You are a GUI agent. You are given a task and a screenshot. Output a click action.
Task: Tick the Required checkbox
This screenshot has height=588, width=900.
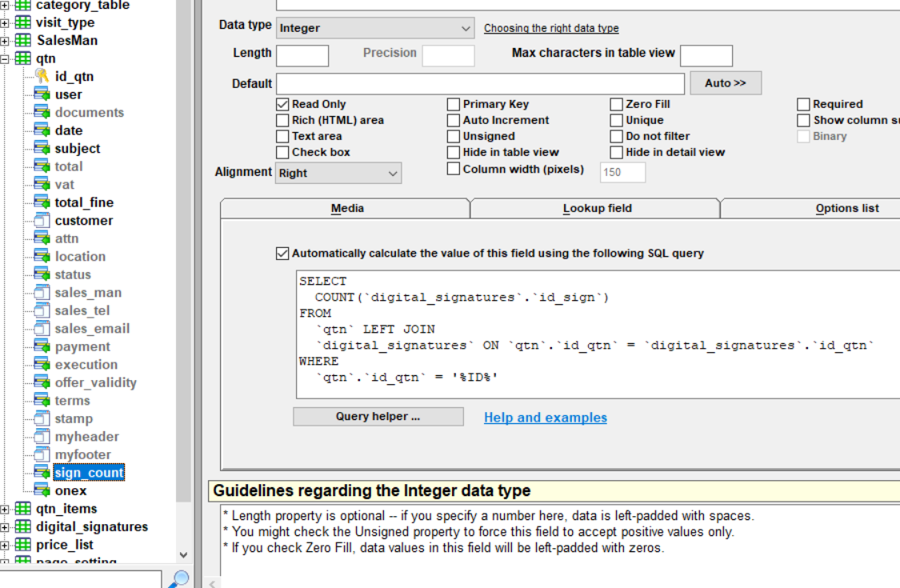click(x=803, y=104)
